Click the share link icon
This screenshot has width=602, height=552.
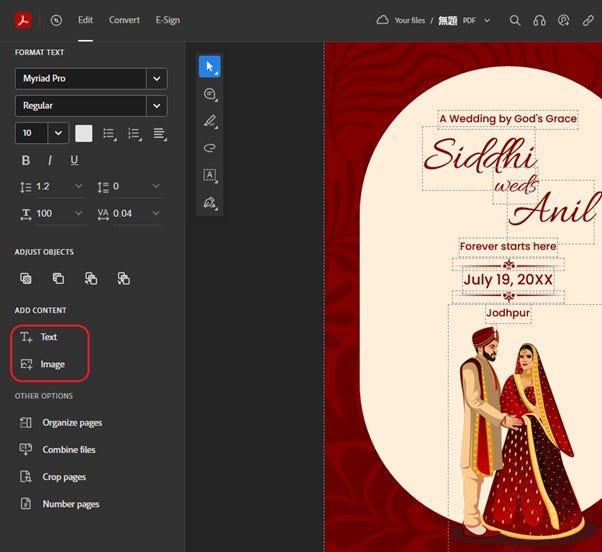click(x=588, y=20)
